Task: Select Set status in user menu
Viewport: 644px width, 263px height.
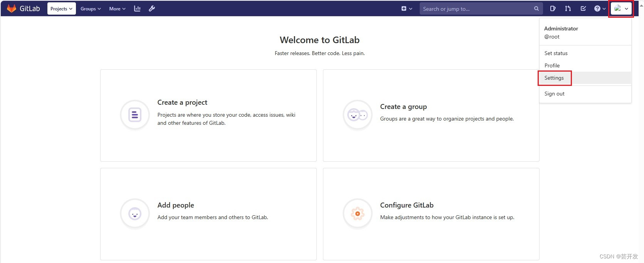Action: coord(585,53)
